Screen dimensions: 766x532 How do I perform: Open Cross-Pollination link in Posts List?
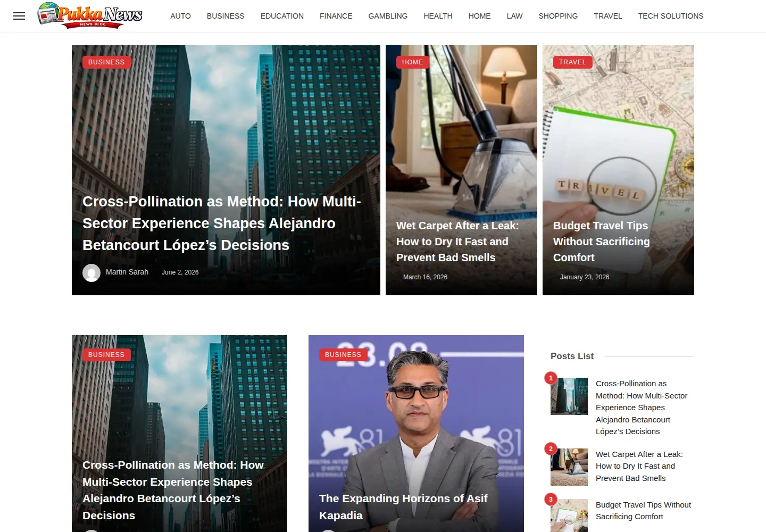(642, 408)
